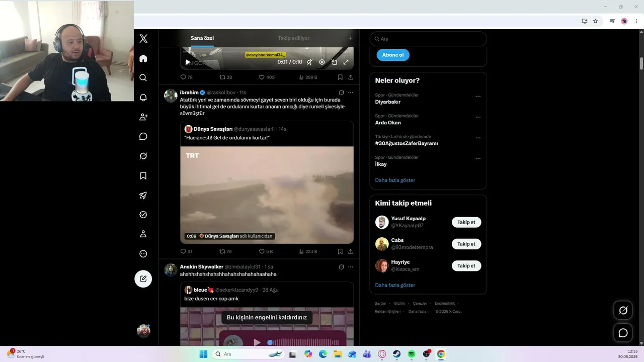Show more accounts under Kimi takip etmeli
Screen dimensions: 644x362
(395, 285)
